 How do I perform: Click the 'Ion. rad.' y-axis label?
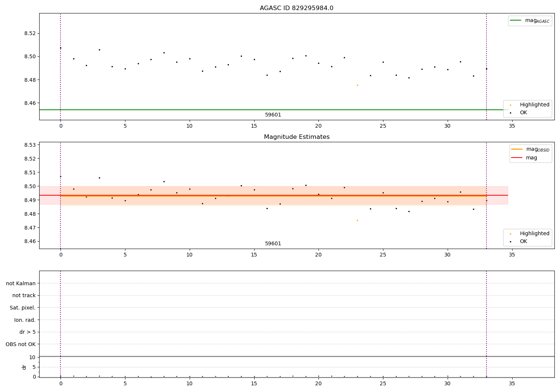[25, 320]
